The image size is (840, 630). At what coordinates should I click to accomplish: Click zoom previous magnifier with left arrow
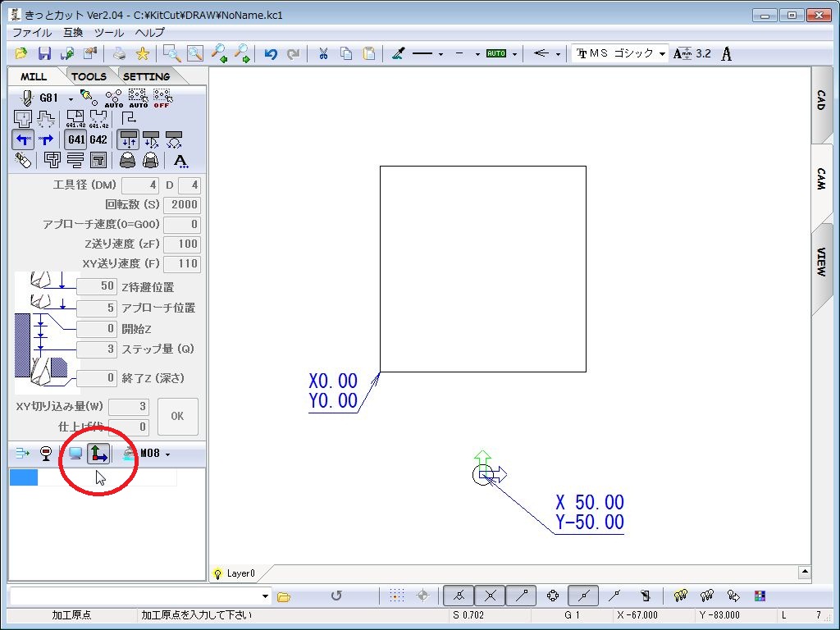coord(218,53)
